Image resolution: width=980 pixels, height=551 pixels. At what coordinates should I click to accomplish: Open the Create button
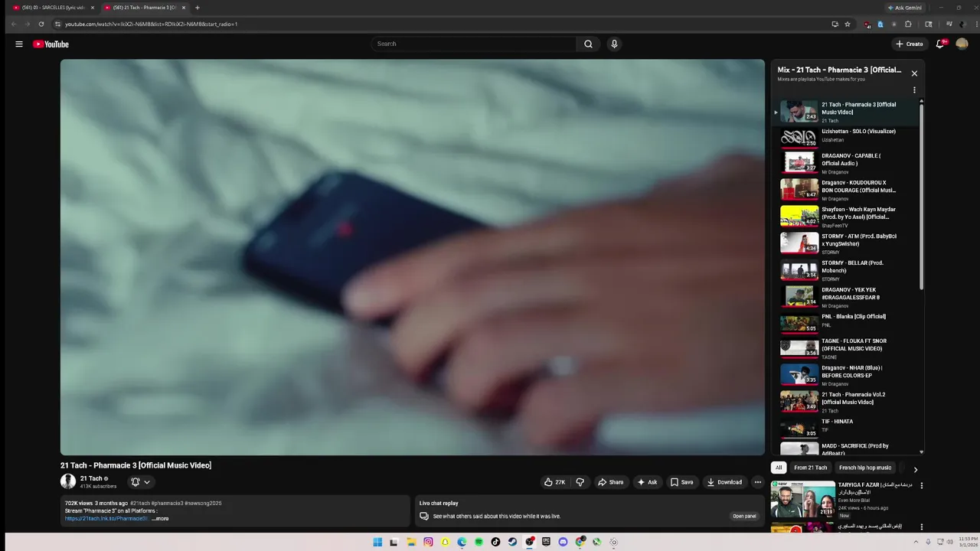coord(910,44)
